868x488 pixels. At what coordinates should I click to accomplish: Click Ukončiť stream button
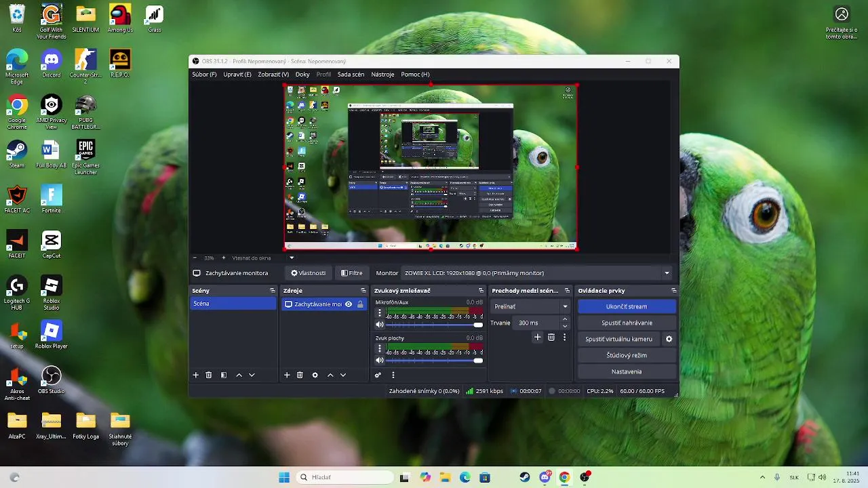(627, 306)
